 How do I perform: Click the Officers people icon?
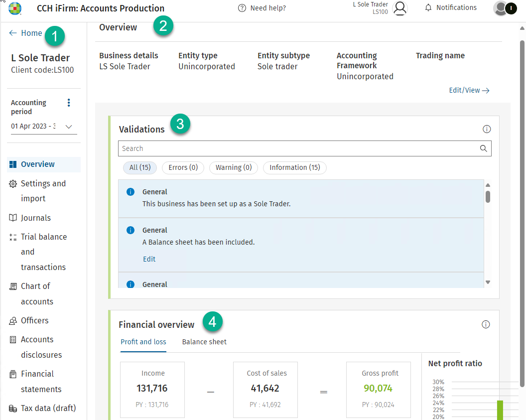[13, 321]
